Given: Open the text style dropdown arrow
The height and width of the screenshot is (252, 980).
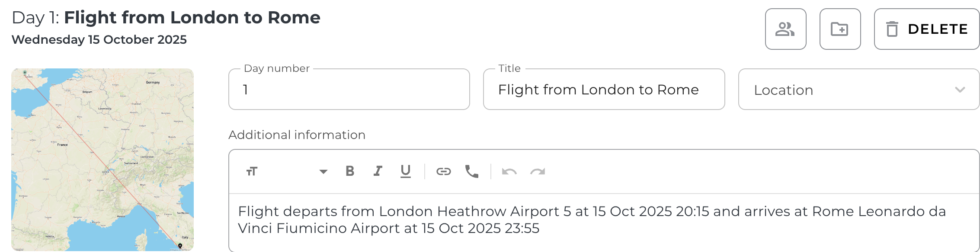Looking at the screenshot, I should point(323,171).
